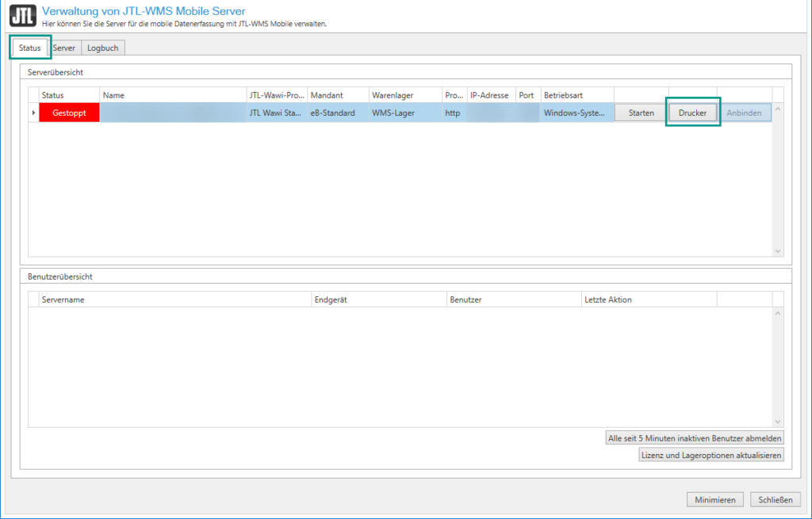Sort by IP-Adresse column header
The width and height of the screenshot is (812, 519).
click(x=489, y=95)
